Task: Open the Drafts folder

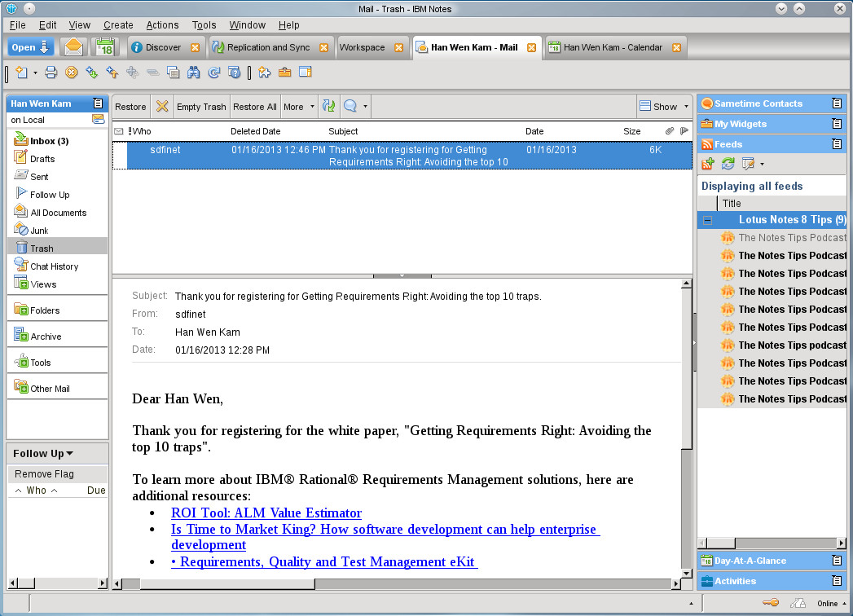Action: (42, 159)
